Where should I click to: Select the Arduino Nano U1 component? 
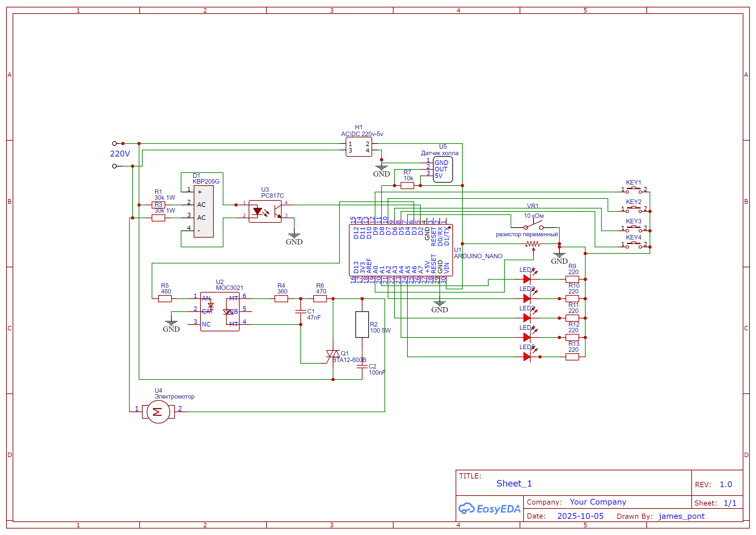point(400,251)
